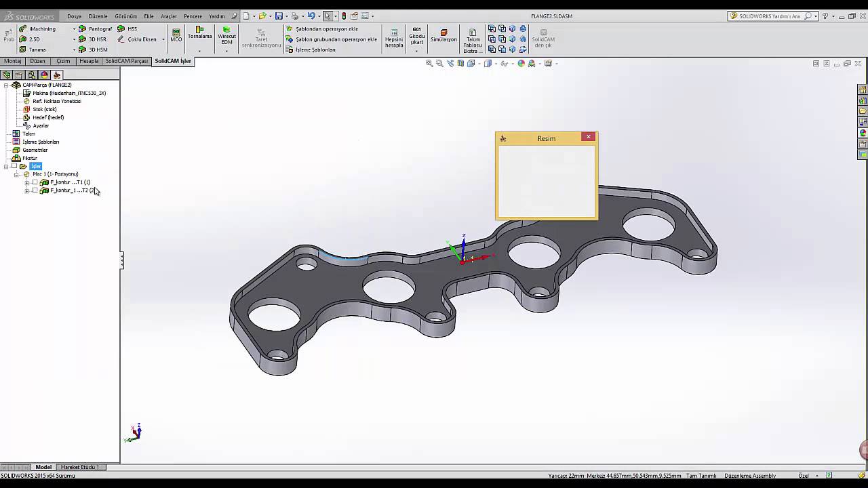Open the Section View tool
This screenshot has height=488, width=868.
click(x=460, y=63)
